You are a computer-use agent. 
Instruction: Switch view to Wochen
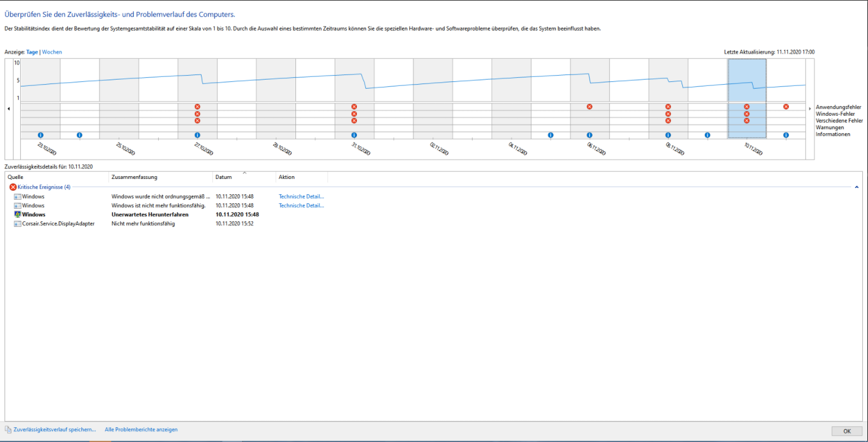tap(52, 52)
